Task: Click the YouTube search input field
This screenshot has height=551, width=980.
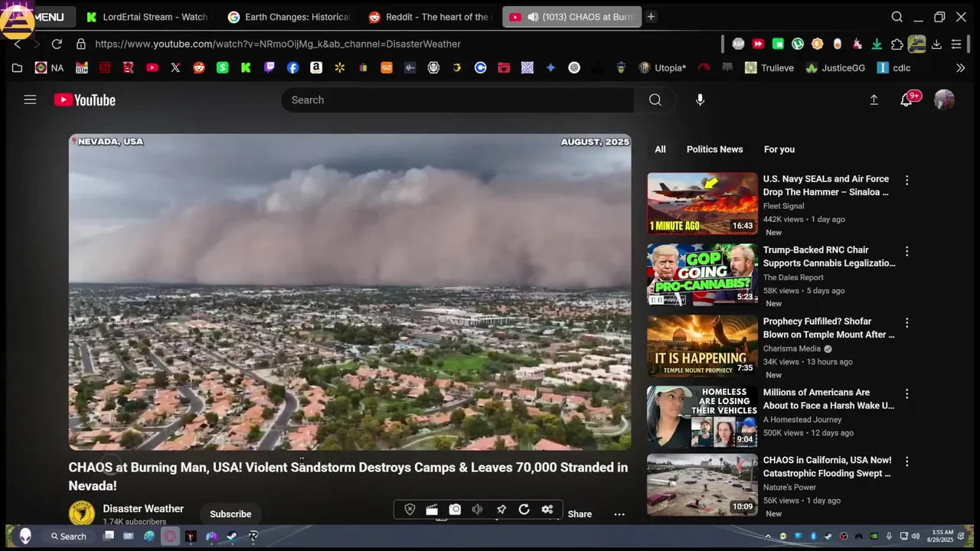Action: click(x=457, y=99)
